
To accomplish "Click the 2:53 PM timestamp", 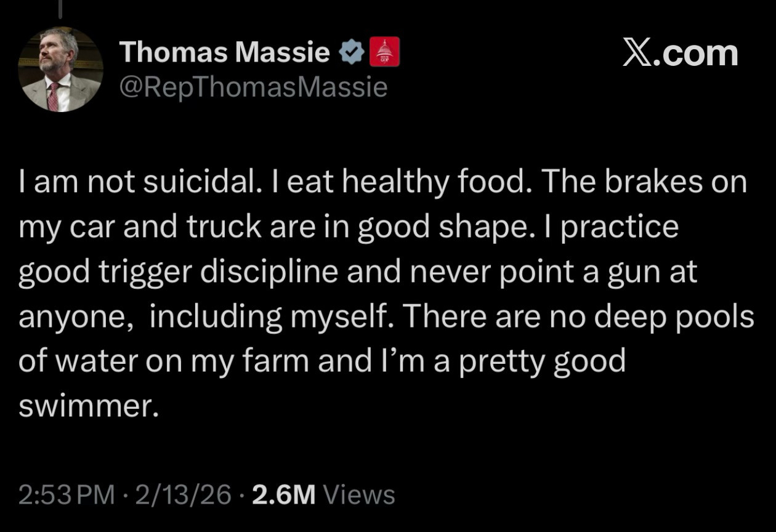I will coord(67,494).
